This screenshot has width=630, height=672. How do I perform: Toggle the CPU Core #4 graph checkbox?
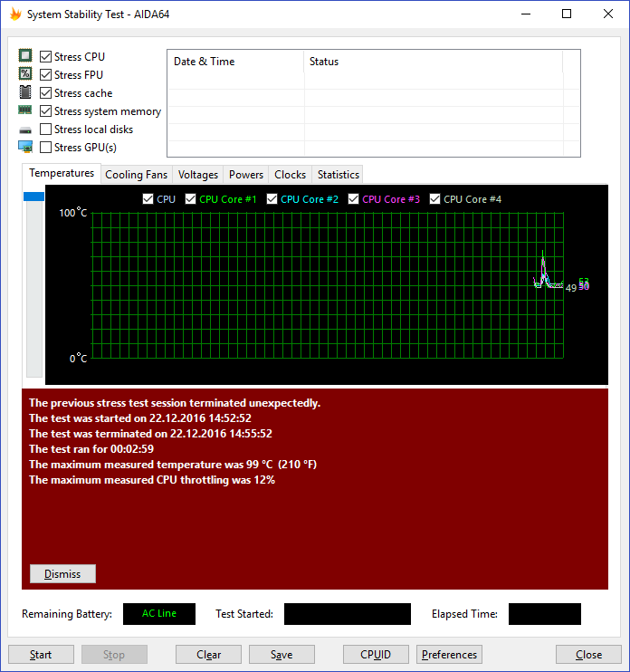[x=434, y=199]
